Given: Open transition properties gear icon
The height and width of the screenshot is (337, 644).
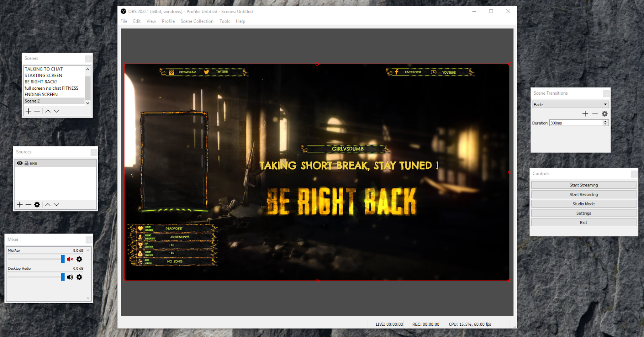Looking at the screenshot, I should pos(605,114).
